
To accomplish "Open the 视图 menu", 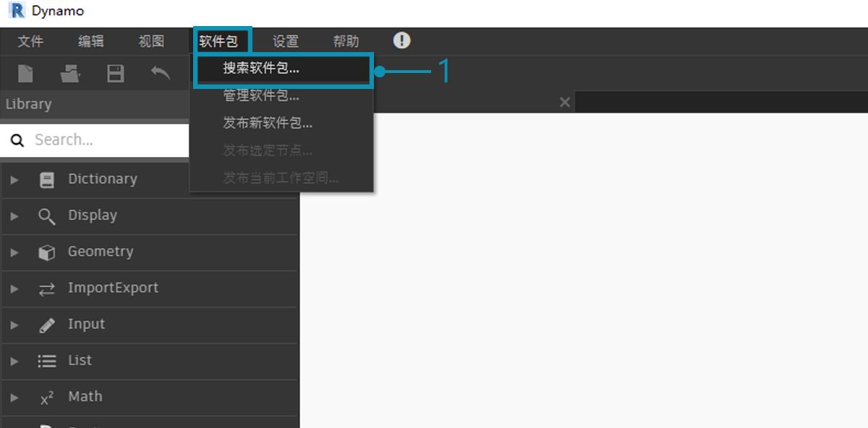I will pyautogui.click(x=151, y=41).
